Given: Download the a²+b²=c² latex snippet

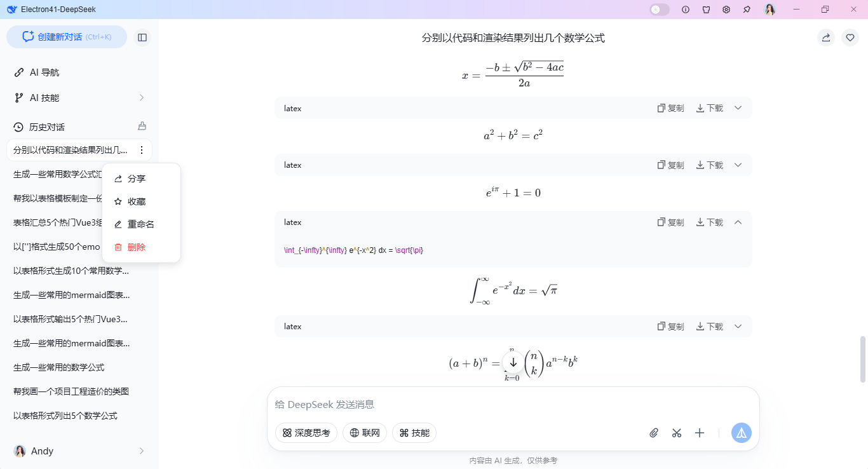Looking at the screenshot, I should (x=709, y=107).
